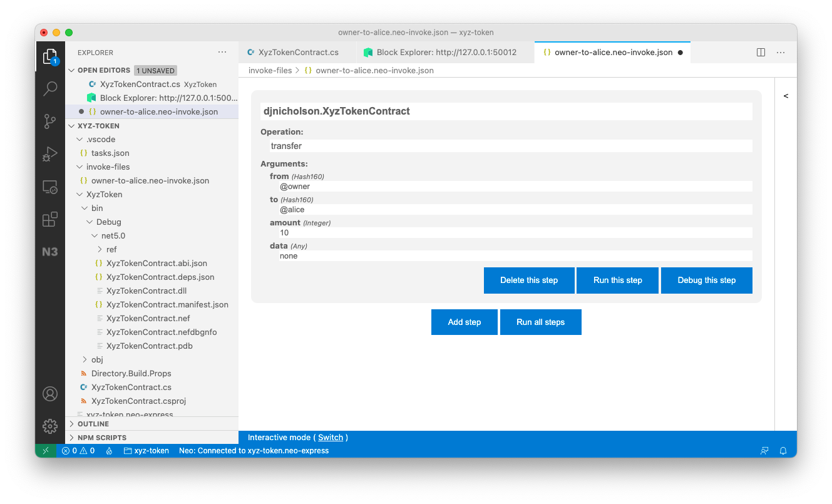Select owner-to-alice.neo-invoke.json tab
This screenshot has height=504, width=832.
(x=614, y=53)
